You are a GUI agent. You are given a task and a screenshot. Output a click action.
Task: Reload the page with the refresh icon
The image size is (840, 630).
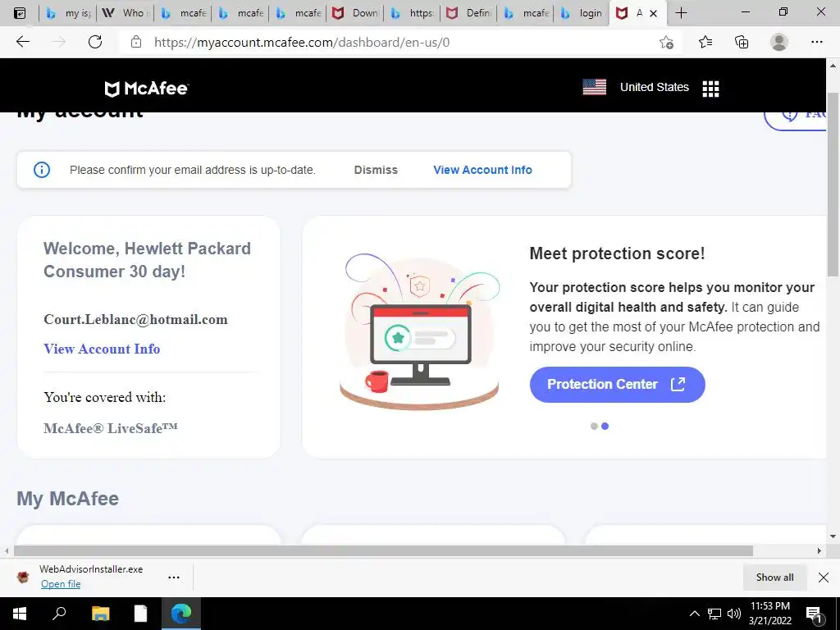[95, 42]
